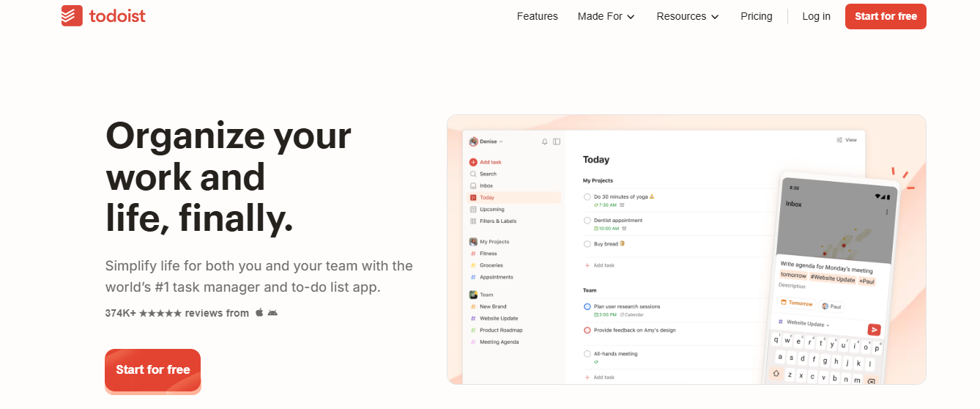This screenshot has height=409, width=980.
Task: Click the My Projects section header
Action: pyautogui.click(x=489, y=242)
